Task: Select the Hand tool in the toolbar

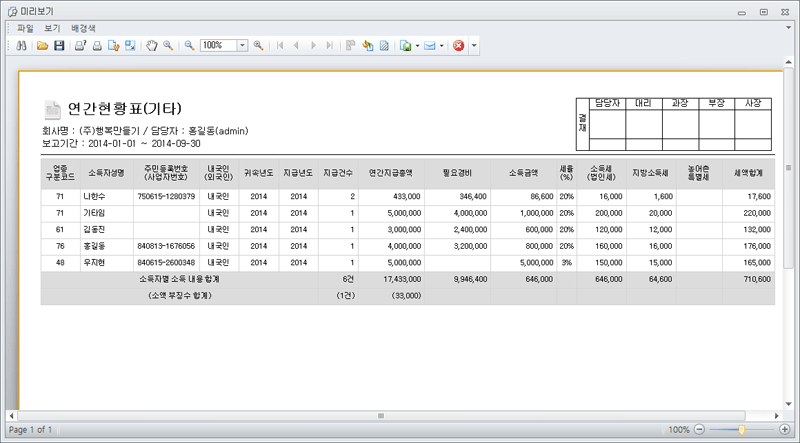Action: (x=152, y=46)
